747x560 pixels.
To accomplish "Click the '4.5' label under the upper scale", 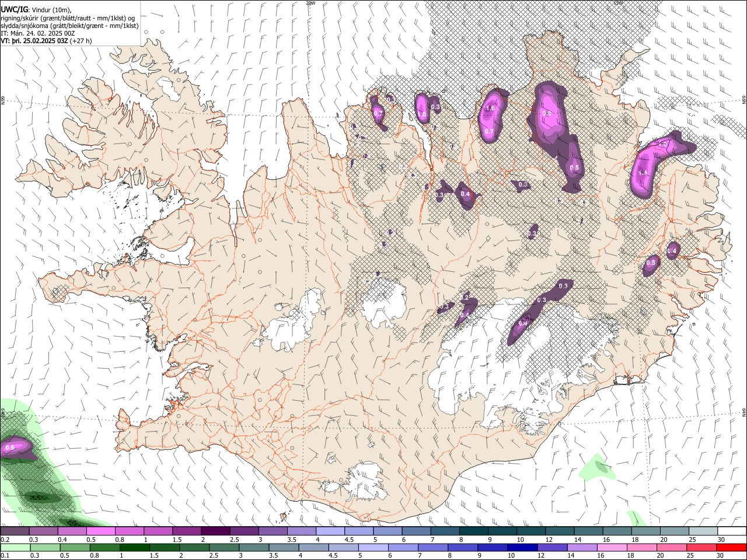I will [349, 540].
